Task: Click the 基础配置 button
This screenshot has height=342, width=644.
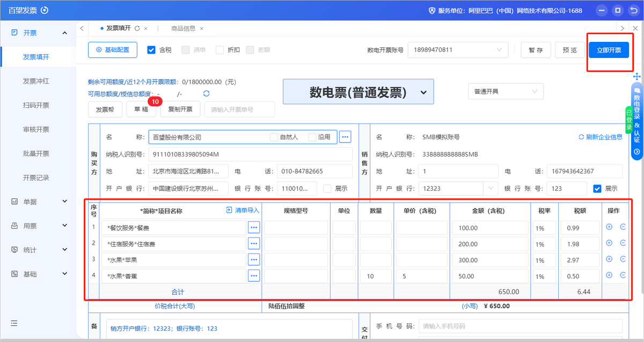Action: point(113,50)
